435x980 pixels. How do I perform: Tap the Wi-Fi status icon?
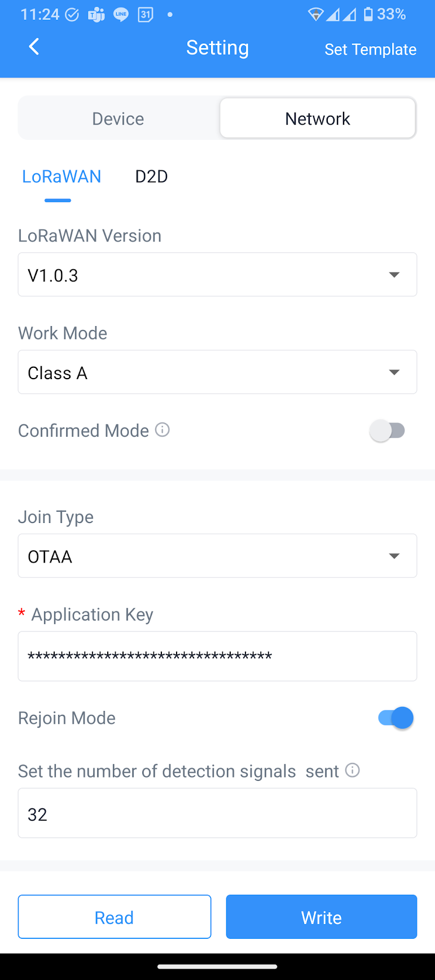[x=315, y=15]
